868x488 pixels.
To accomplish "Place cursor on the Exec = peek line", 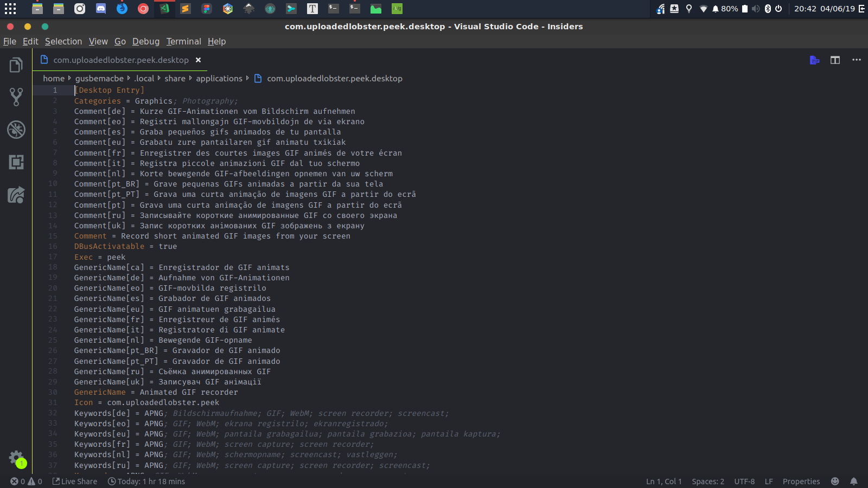I will [100, 257].
